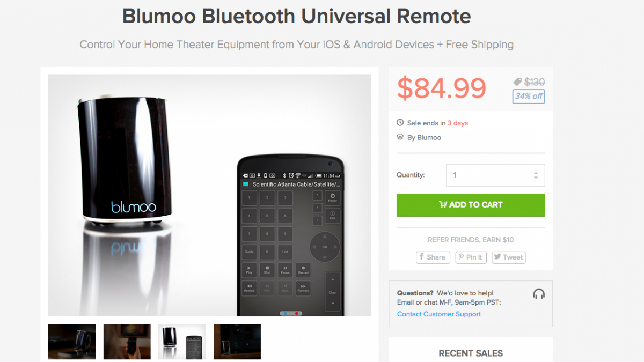
Task: Click the layers icon beside By Blumoo
Action: pyautogui.click(x=400, y=137)
